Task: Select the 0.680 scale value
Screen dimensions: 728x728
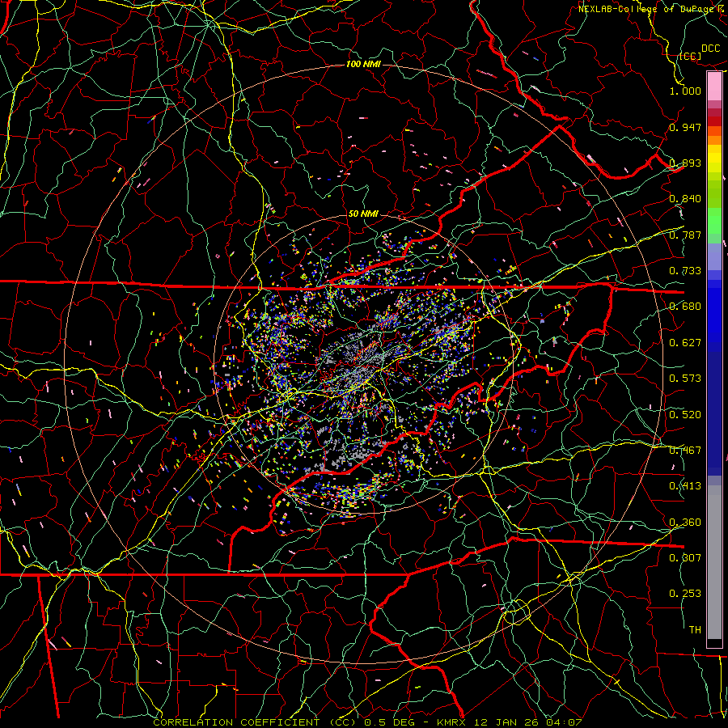Action: click(x=685, y=307)
